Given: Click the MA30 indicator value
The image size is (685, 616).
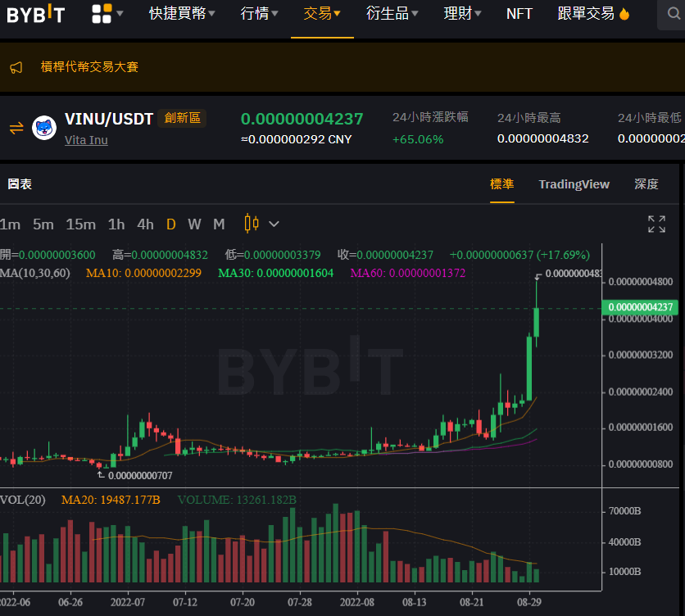Looking at the screenshot, I should click(x=275, y=273).
